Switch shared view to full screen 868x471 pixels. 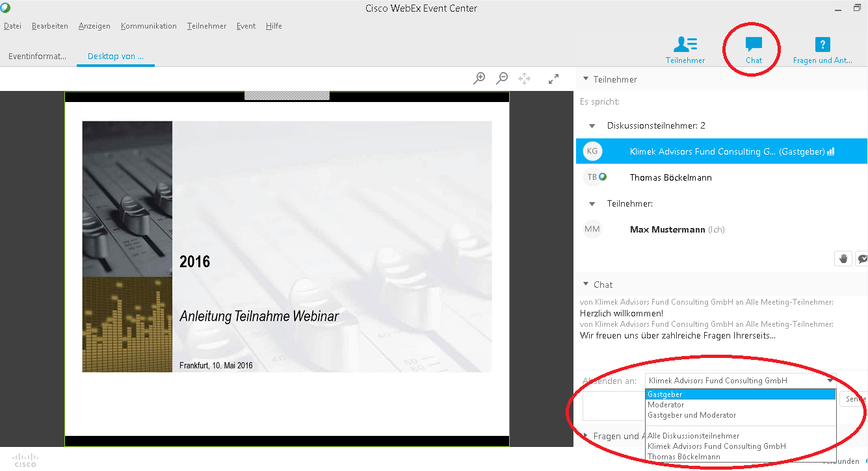(x=553, y=79)
